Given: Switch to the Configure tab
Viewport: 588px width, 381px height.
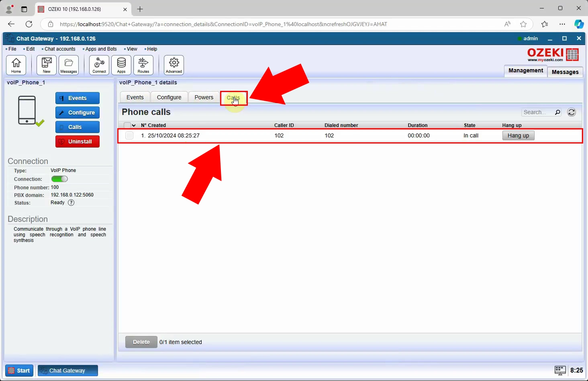Looking at the screenshot, I should pos(169,97).
